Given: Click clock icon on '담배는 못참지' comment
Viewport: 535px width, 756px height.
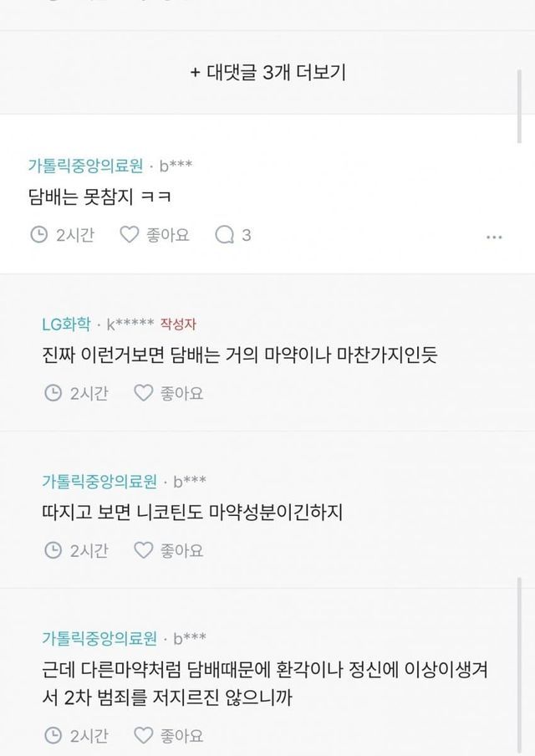Looking at the screenshot, I should [38, 235].
